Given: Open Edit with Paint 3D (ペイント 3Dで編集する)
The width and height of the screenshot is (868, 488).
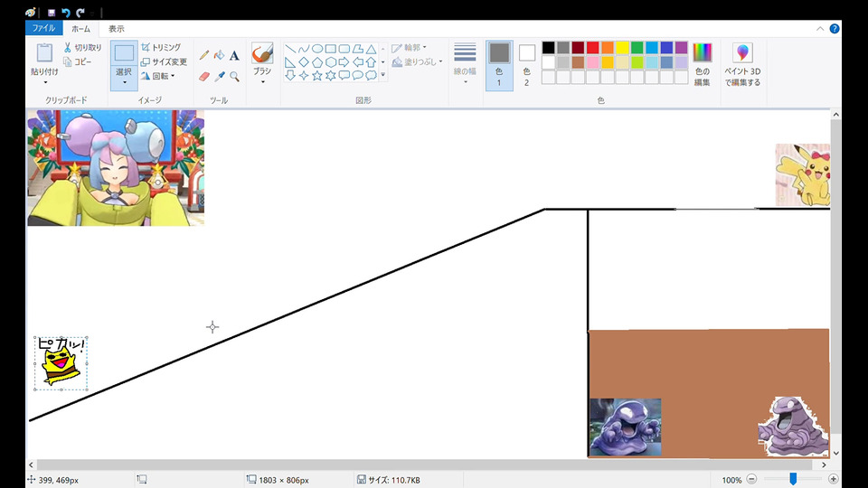Looking at the screenshot, I should pos(742,65).
